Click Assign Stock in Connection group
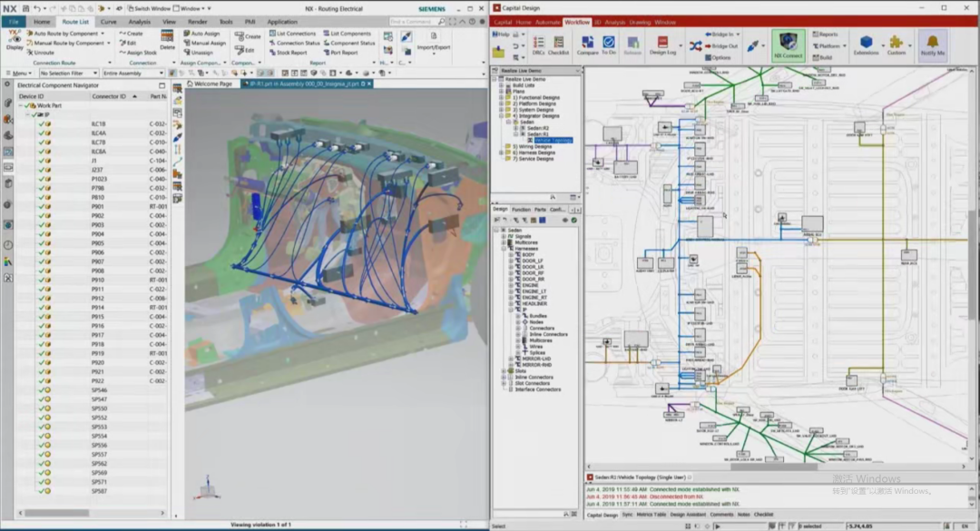980x531 pixels. (138, 53)
